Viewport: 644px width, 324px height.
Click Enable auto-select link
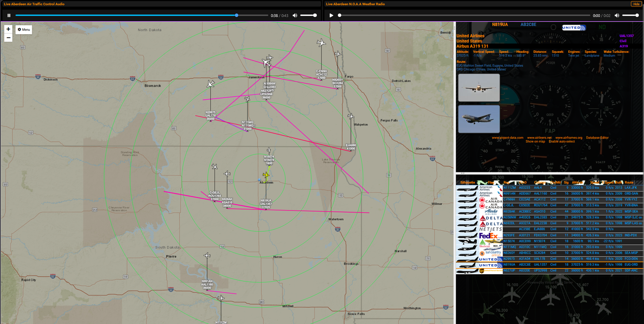point(561,142)
